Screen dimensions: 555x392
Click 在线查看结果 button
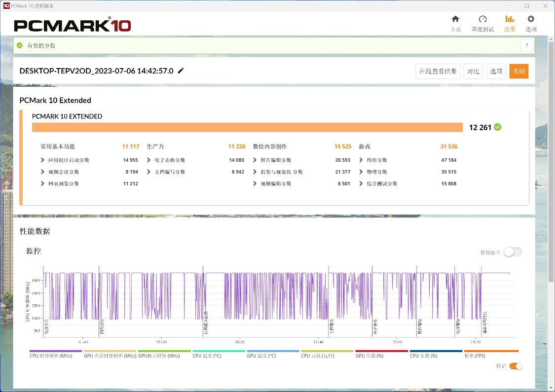pyautogui.click(x=438, y=71)
